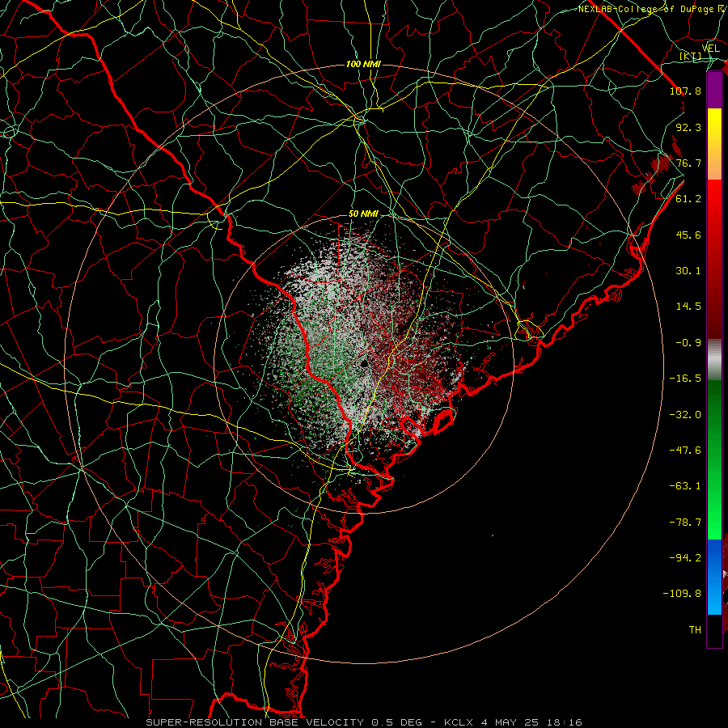This screenshot has width=728, height=728.
Task: Click the [KT] units label
Action: (691, 56)
